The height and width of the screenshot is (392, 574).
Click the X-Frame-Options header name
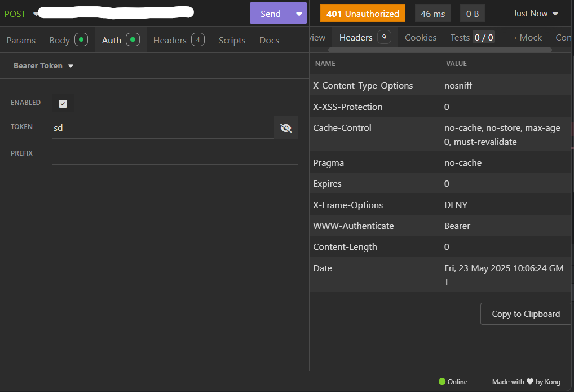pyautogui.click(x=348, y=205)
